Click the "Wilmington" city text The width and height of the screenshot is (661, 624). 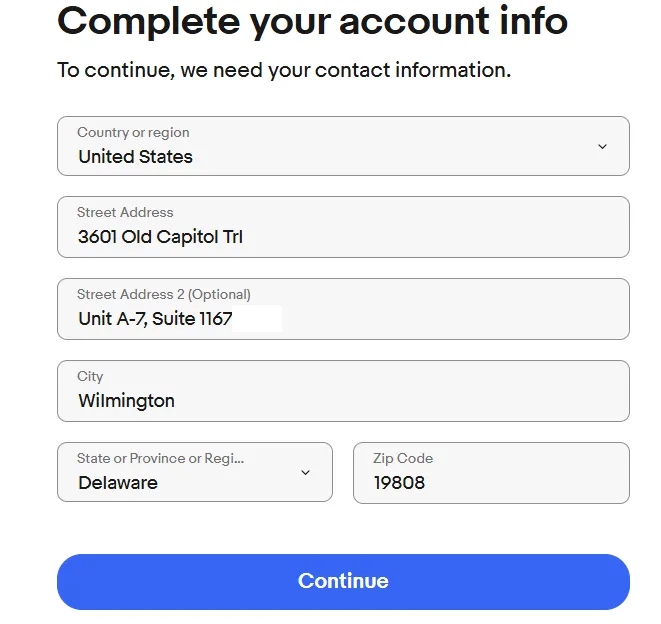(127, 401)
